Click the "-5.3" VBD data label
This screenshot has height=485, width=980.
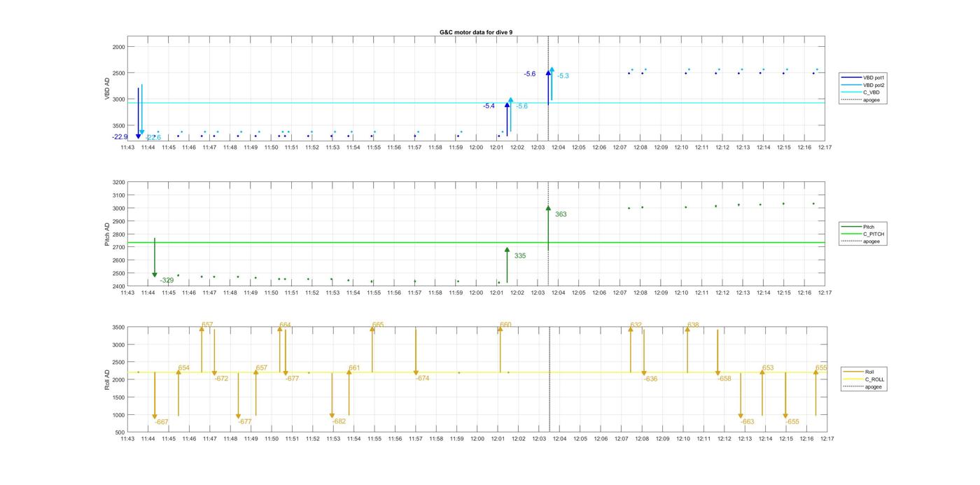click(x=563, y=76)
